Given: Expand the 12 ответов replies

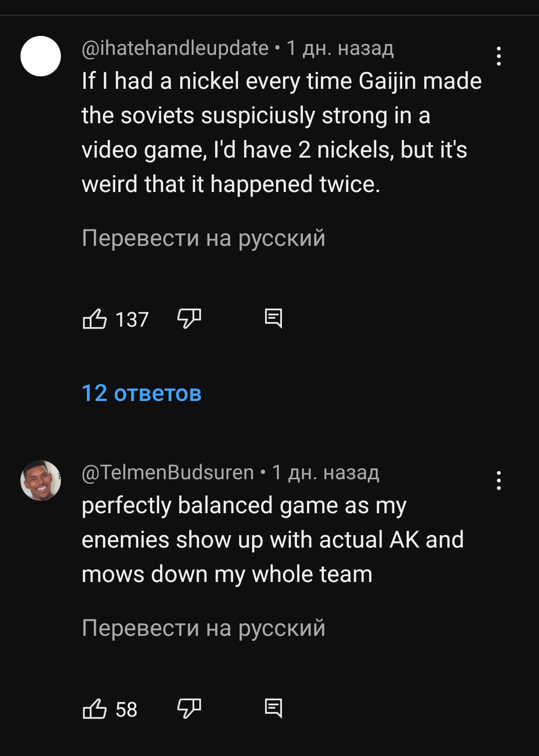Looking at the screenshot, I should click(142, 393).
